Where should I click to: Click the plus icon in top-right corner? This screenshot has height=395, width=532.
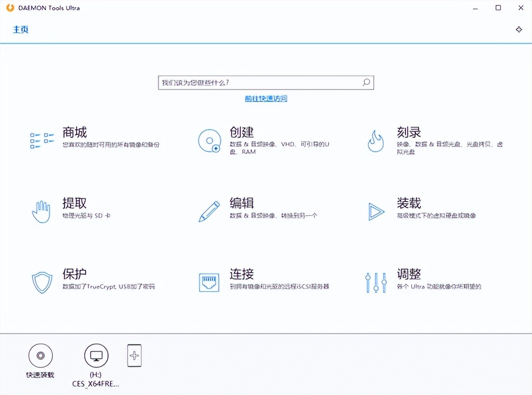click(x=519, y=29)
